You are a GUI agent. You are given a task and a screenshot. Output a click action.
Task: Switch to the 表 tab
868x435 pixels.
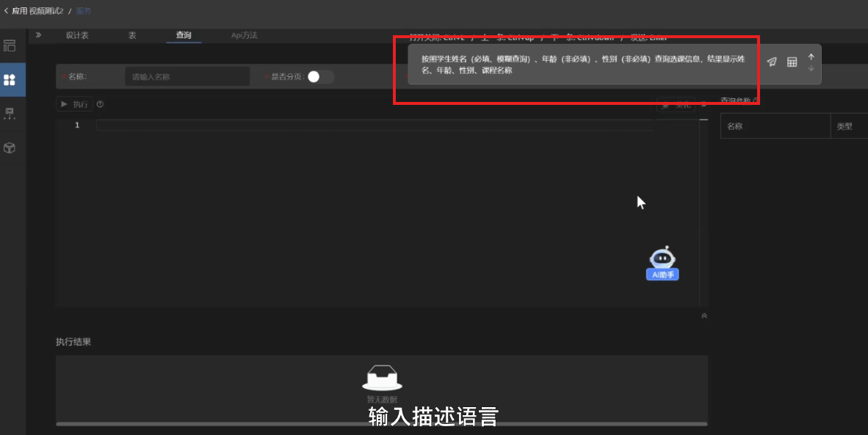pyautogui.click(x=132, y=35)
